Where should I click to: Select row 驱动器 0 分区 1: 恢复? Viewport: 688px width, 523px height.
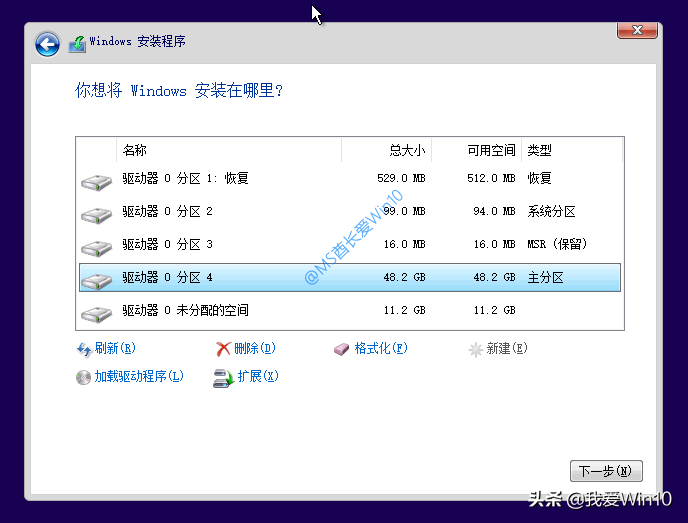350,179
